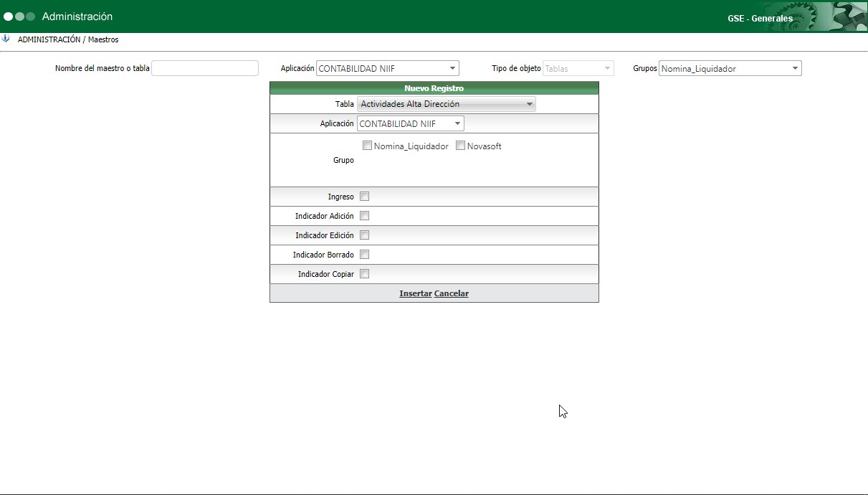Click the three-dot logo beside the Administración title
868x495 pixels.
coord(19,16)
